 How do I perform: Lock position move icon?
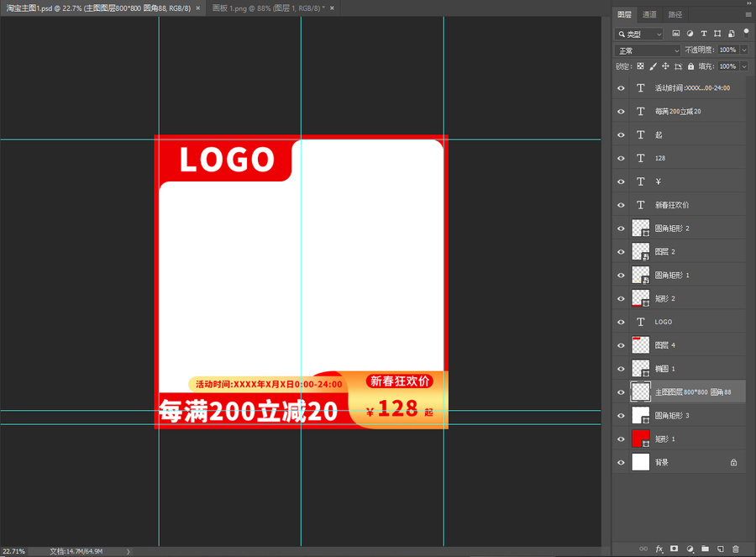665,66
